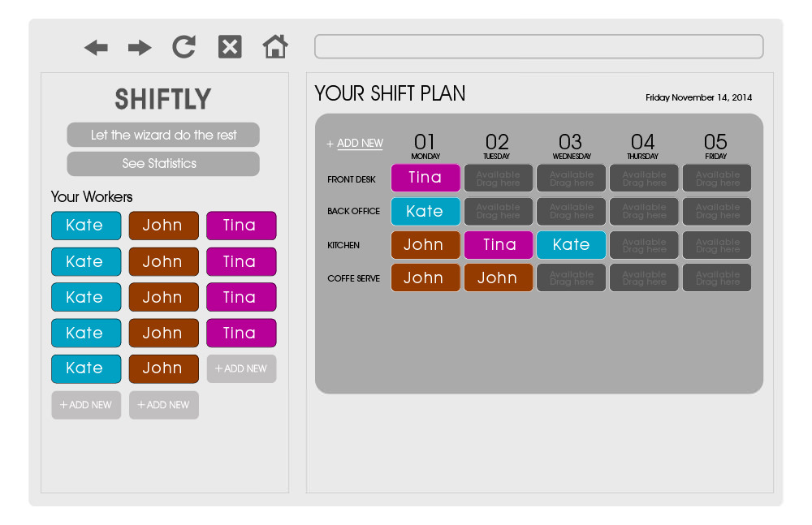Image resolution: width=812 pixels, height=525 pixels.
Task: Focus the browser address bar
Action: 538,46
